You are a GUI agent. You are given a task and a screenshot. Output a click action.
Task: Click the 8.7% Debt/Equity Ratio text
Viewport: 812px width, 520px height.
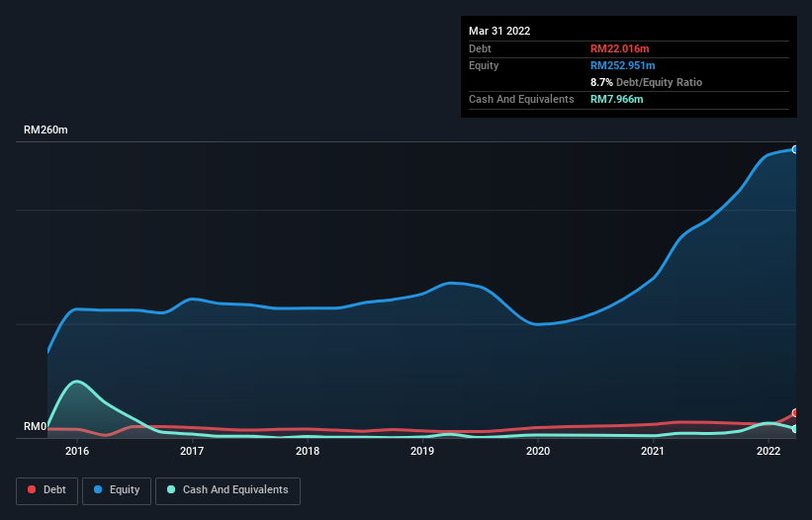[646, 82]
